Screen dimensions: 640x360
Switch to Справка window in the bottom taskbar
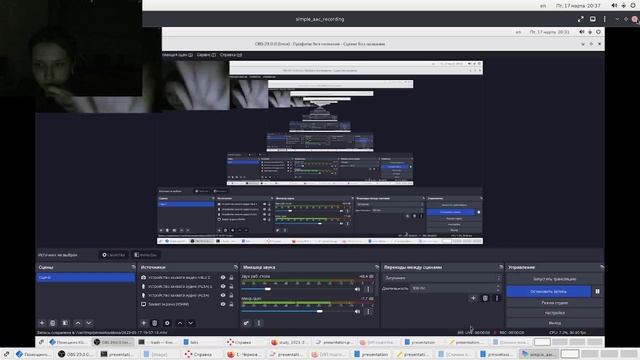pos(198,354)
